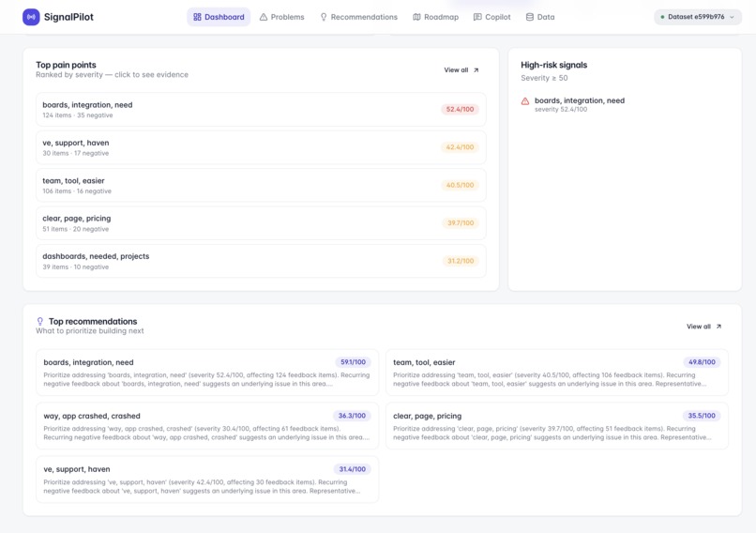Click '30 items · 17 negative' text
This screenshot has width=756, height=533.
pos(76,153)
